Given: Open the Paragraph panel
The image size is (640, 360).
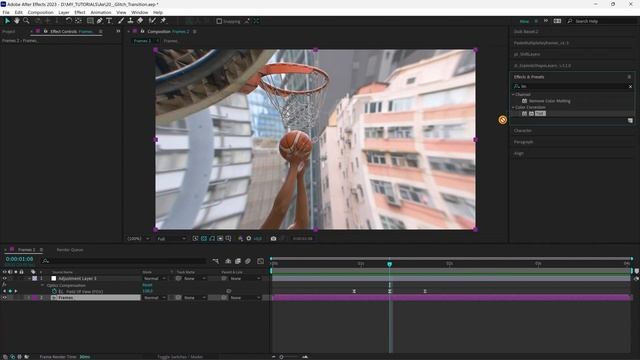Looking at the screenshot, I should [523, 142].
